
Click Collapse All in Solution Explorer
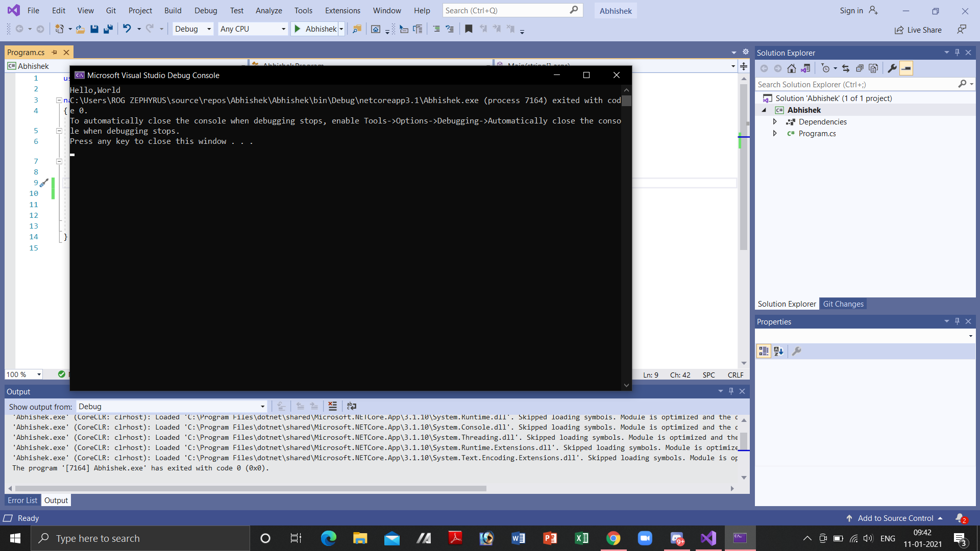[x=860, y=68]
